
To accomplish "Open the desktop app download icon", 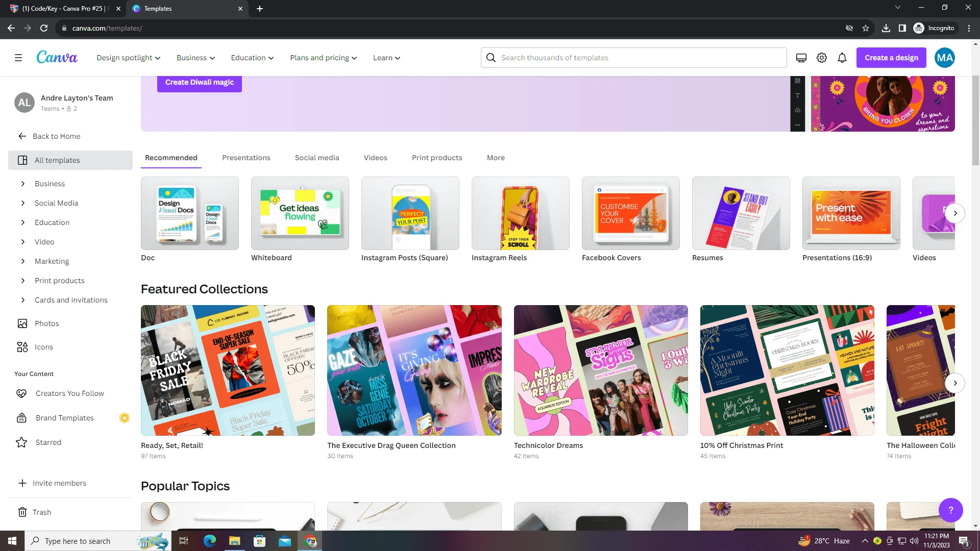I will click(x=801, y=58).
